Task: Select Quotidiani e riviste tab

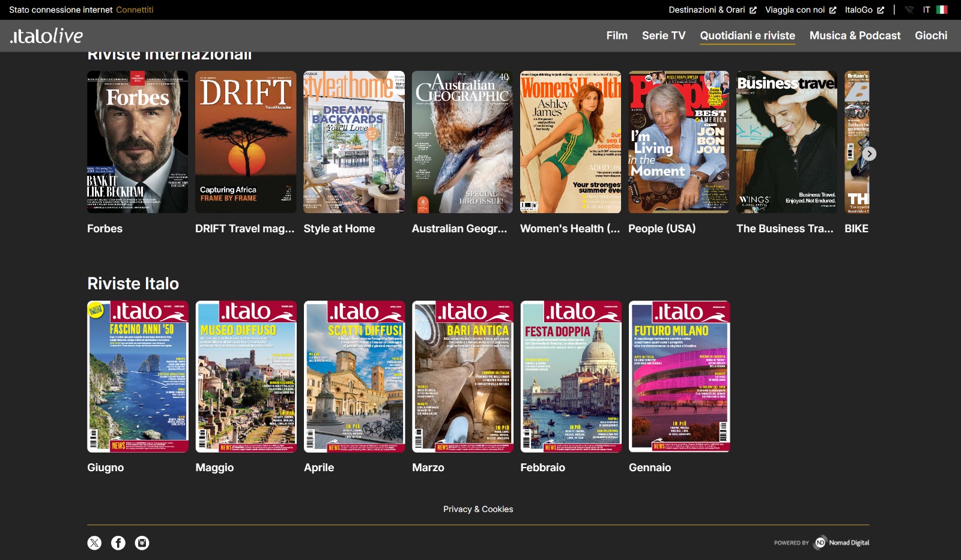Action: 747,35
